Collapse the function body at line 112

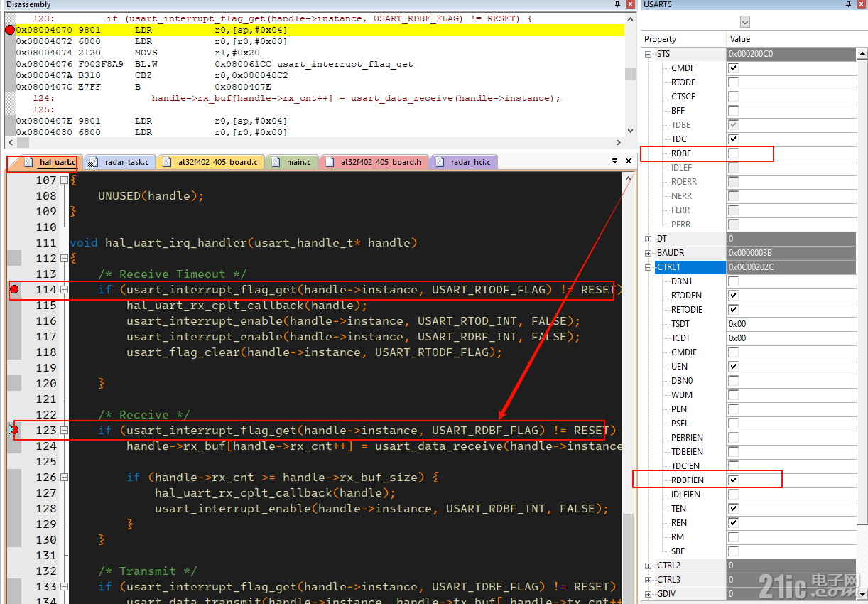point(64,258)
